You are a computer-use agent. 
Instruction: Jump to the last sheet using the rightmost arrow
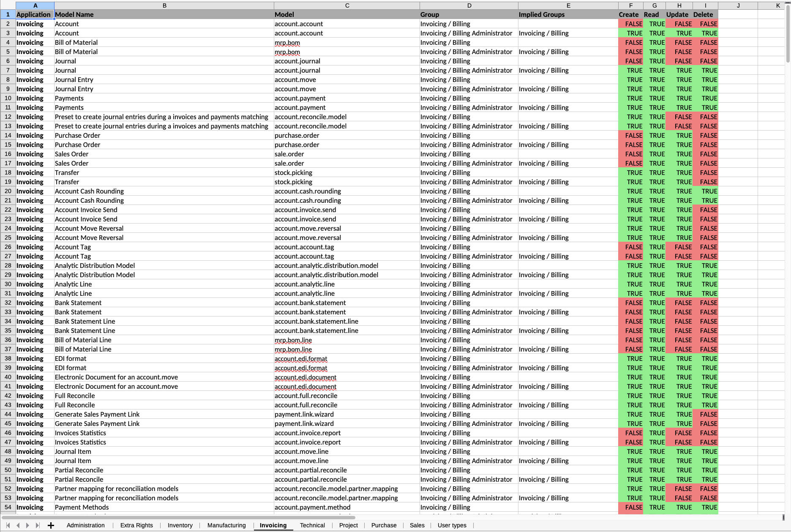[x=37, y=525]
